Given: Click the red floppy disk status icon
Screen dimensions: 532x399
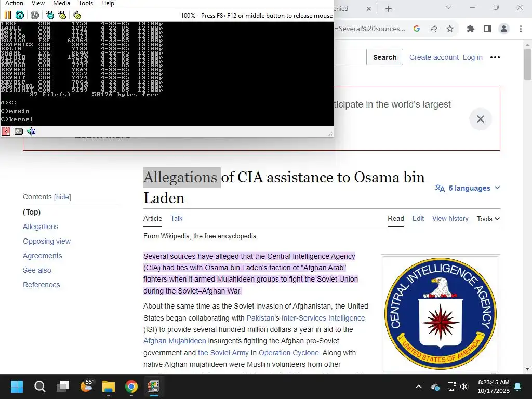Looking at the screenshot, I should pyautogui.click(x=6, y=131).
